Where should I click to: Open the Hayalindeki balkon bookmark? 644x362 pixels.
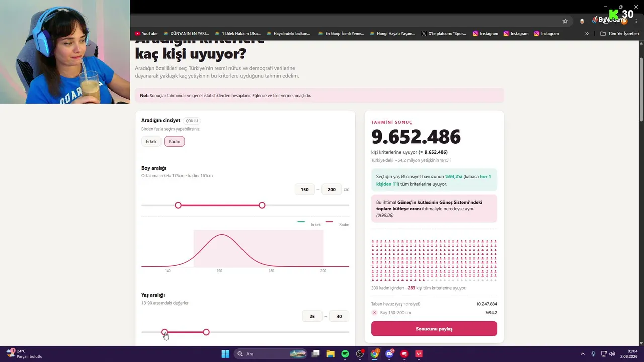(x=289, y=34)
